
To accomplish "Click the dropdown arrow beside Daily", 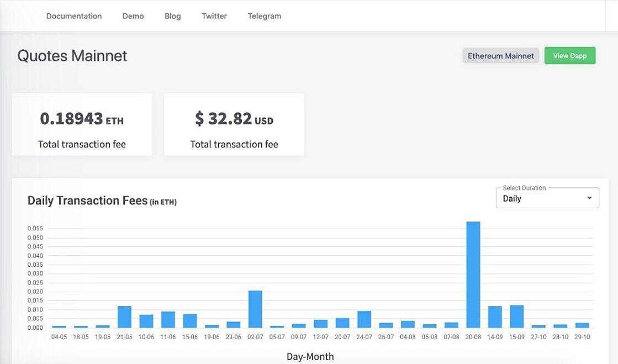I will pos(589,198).
